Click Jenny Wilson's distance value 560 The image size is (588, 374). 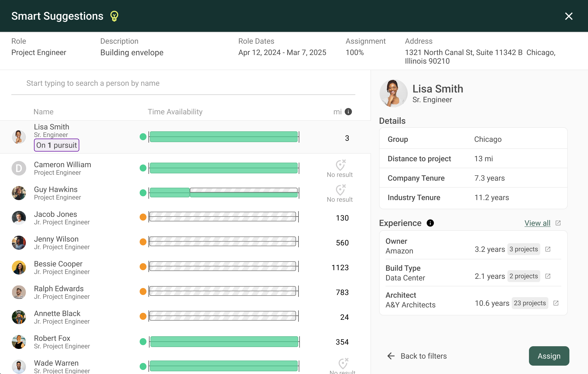point(342,243)
